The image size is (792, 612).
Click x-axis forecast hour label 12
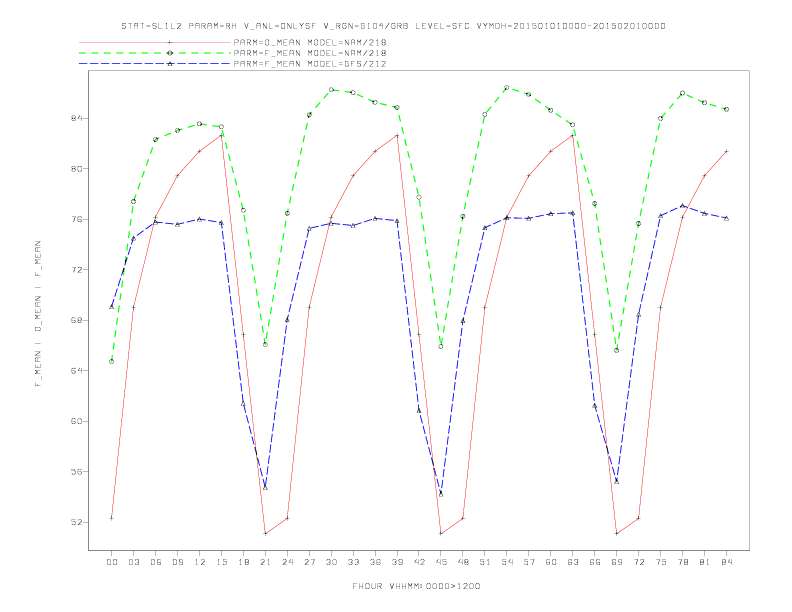[x=200, y=562]
